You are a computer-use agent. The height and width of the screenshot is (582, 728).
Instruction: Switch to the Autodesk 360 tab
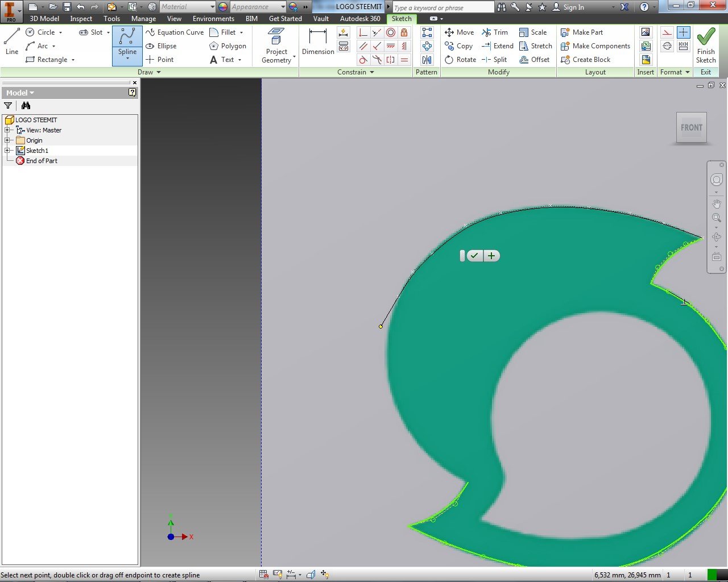[x=360, y=19]
